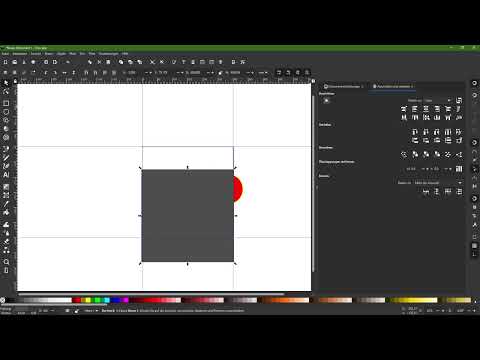Viewport: 480px width, 360px height.
Task: Switch to the Dokumenteneinstellungen tab
Action: 344,86
